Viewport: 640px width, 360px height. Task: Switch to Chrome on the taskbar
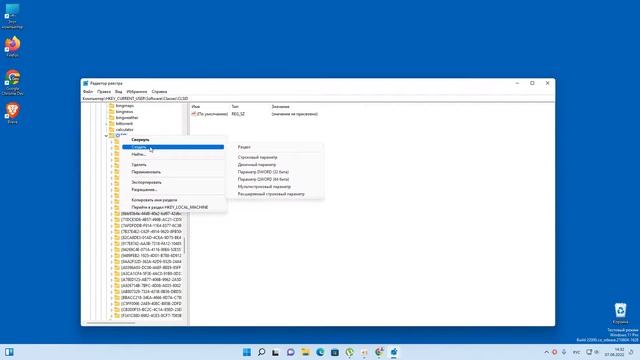click(379, 352)
